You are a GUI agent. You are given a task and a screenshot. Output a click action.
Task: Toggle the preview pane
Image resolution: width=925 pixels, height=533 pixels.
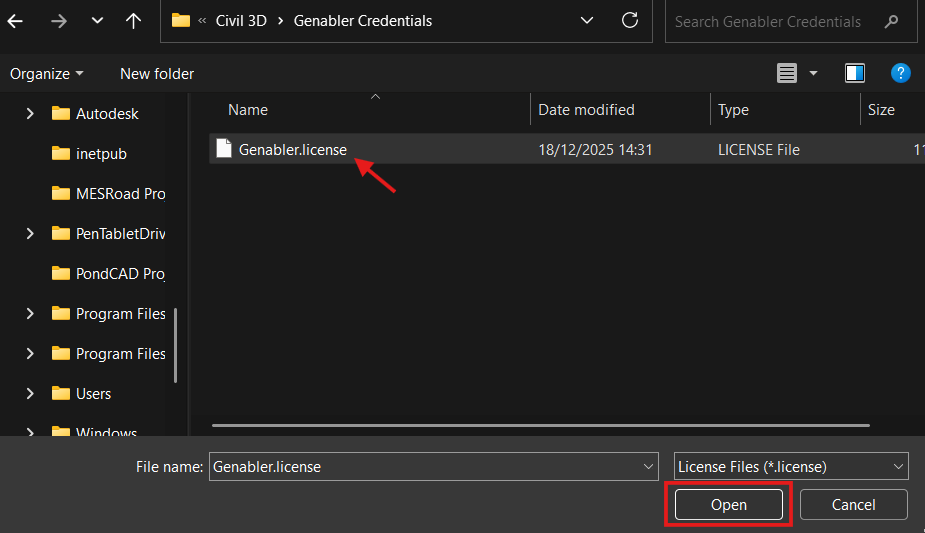coord(855,73)
